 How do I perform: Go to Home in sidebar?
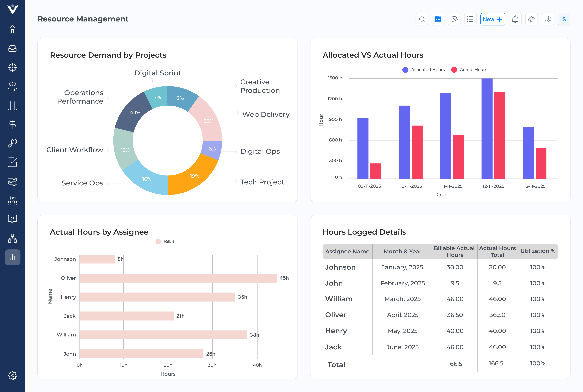coord(12,29)
